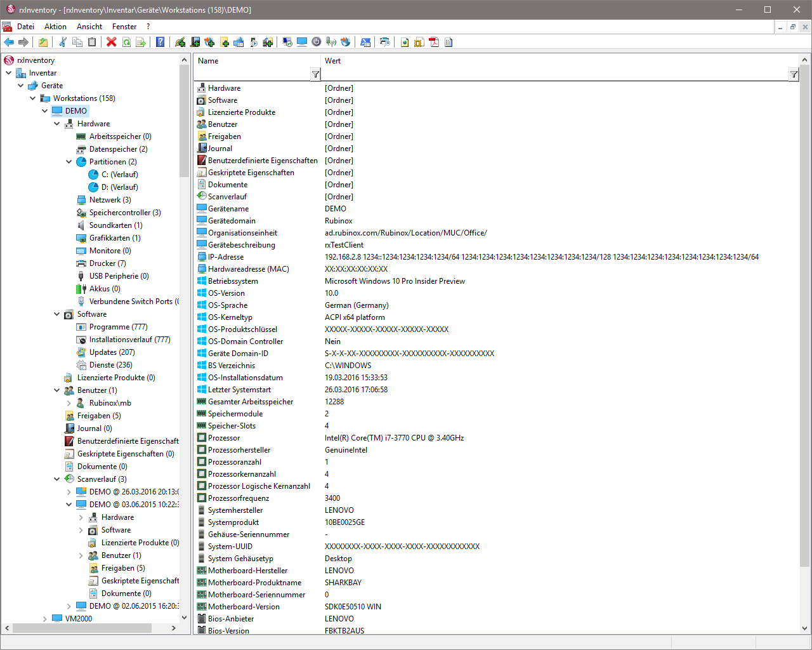
Task: Click the blue question mark help icon
Action: (160, 43)
